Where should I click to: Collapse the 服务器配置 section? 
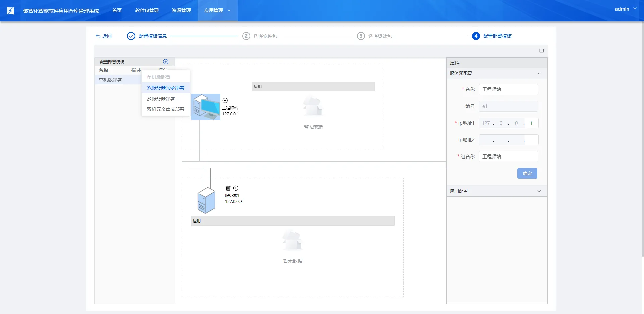(539, 73)
